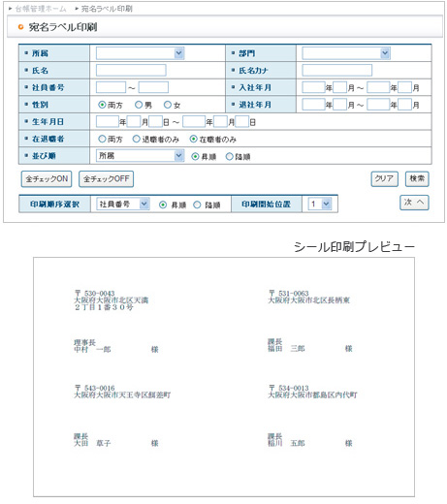Click postal code 531-0063 in preview

[x=293, y=294]
